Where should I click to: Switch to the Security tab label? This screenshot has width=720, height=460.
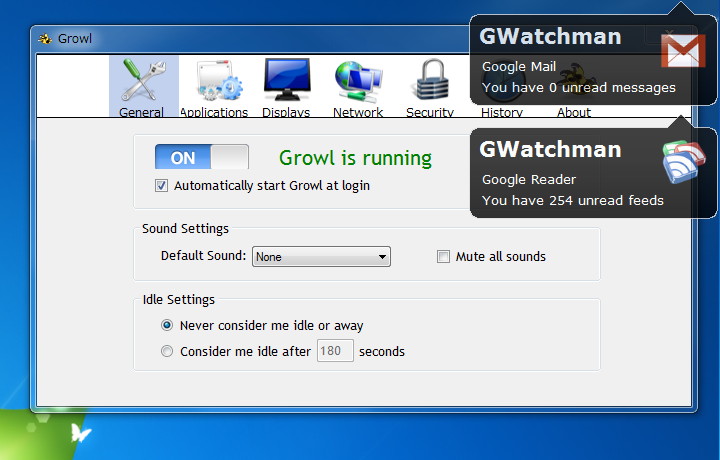(430, 112)
